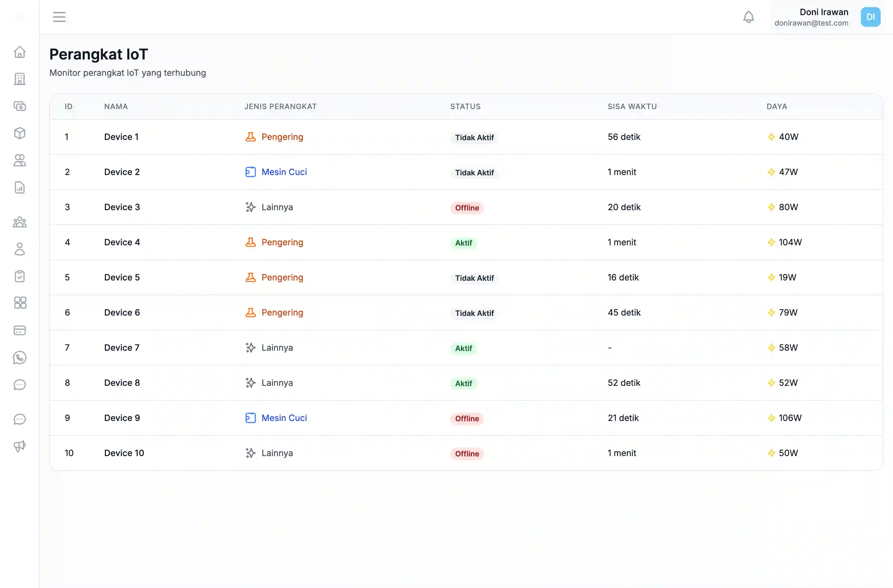Click the notification bell icon
The height and width of the screenshot is (588, 893).
(749, 17)
